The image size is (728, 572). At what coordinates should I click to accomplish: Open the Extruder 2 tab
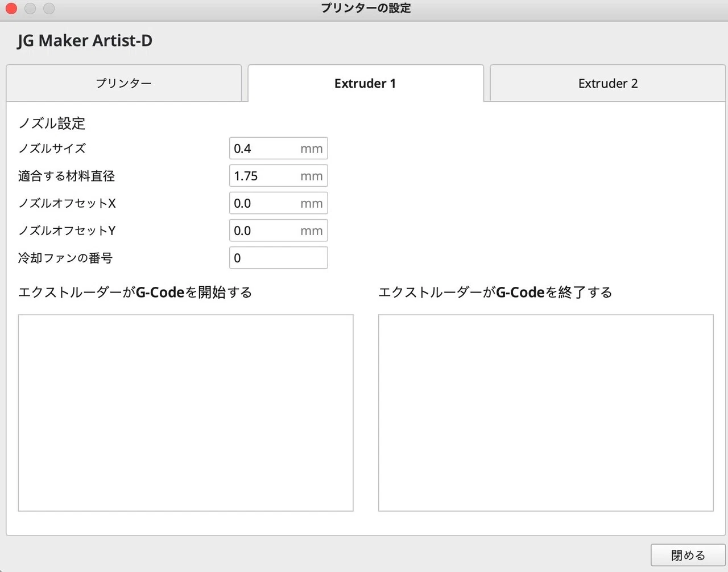(x=607, y=83)
